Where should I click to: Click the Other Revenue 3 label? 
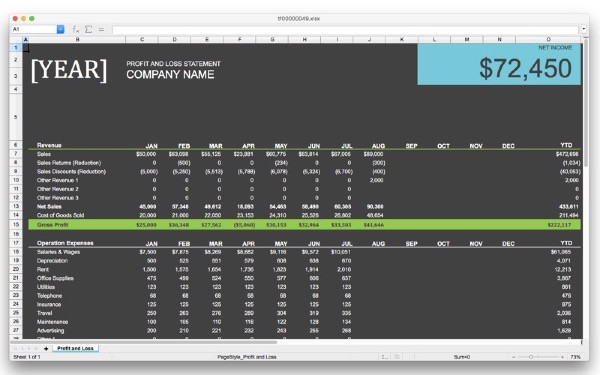(x=57, y=198)
